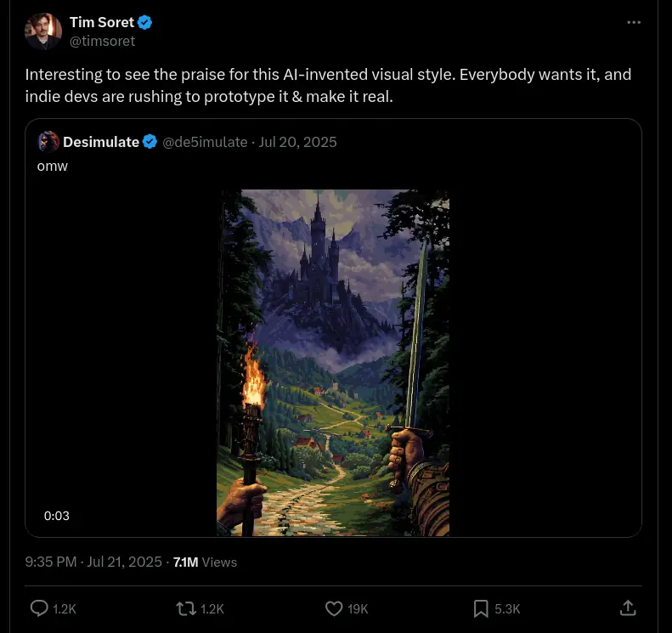The image size is (672, 633).
Task: Play the pixel-art castle video thumbnail
Action: [333, 363]
